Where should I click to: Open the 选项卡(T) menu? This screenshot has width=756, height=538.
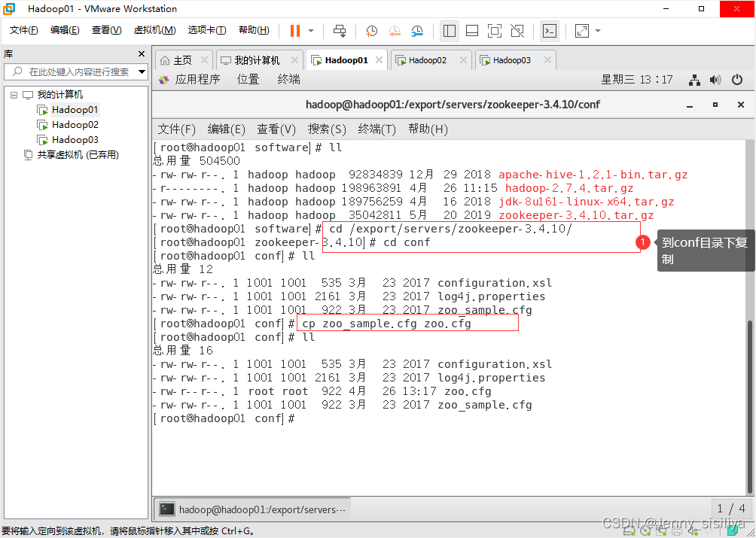click(207, 30)
